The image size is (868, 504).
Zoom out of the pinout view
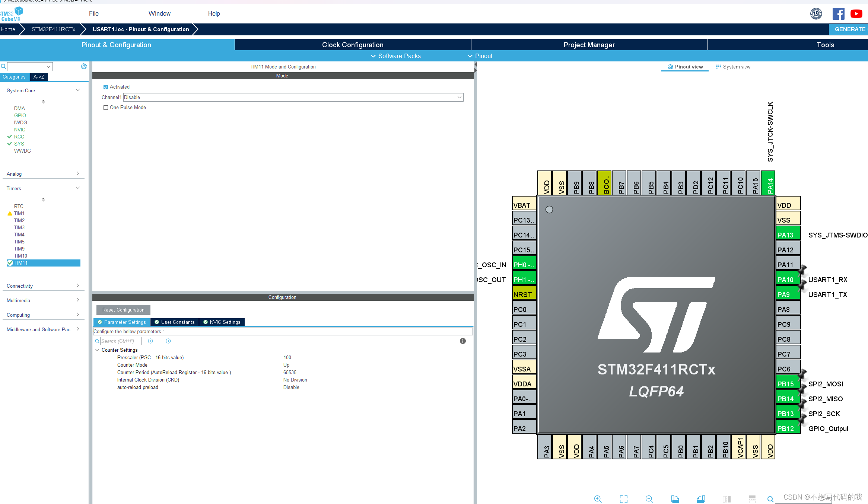coord(649,499)
